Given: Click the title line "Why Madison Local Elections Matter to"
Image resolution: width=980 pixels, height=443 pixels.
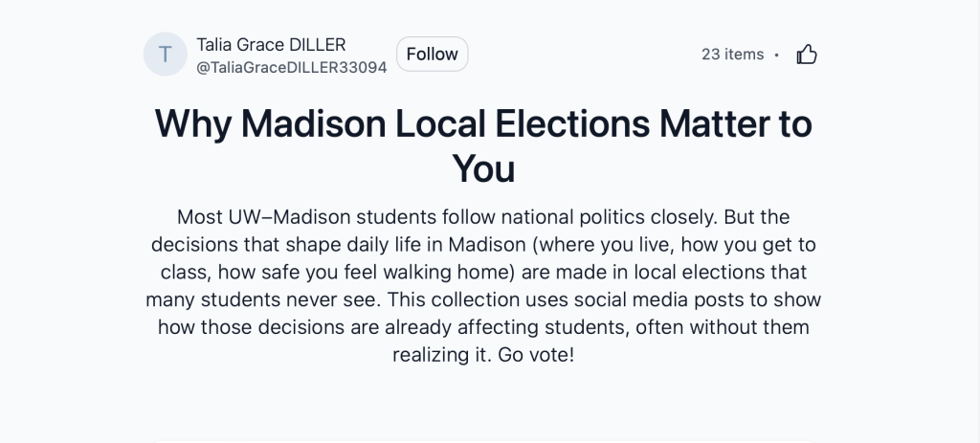Looking at the screenshot, I should [x=483, y=125].
